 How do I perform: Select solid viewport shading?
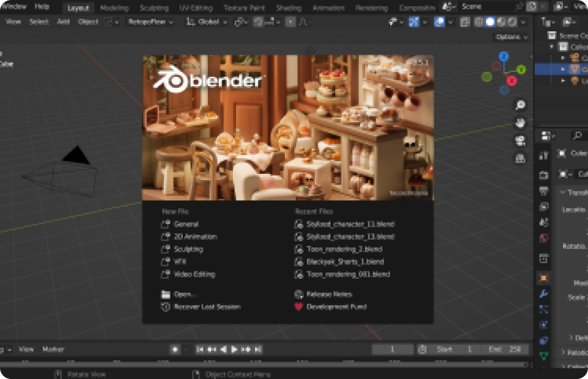[490, 22]
